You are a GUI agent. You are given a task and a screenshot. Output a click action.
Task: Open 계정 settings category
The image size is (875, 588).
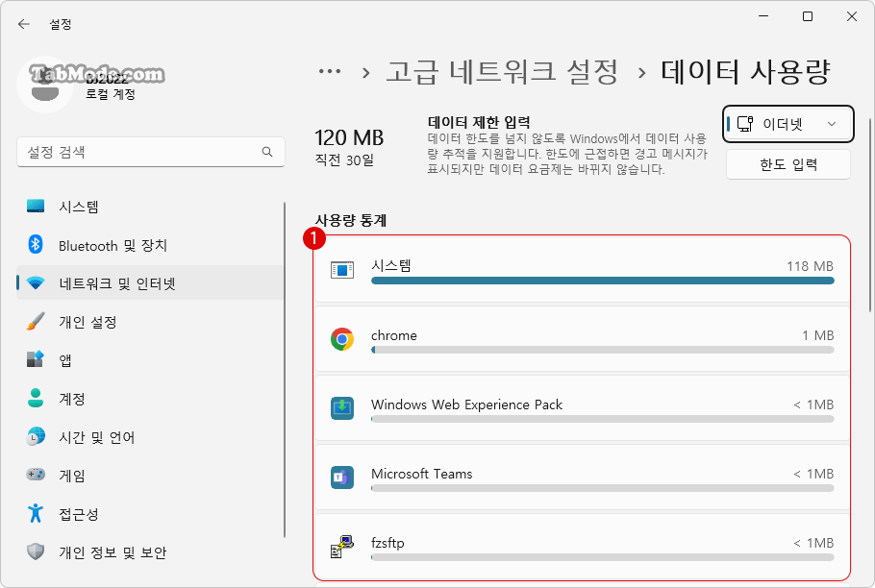tap(150, 398)
